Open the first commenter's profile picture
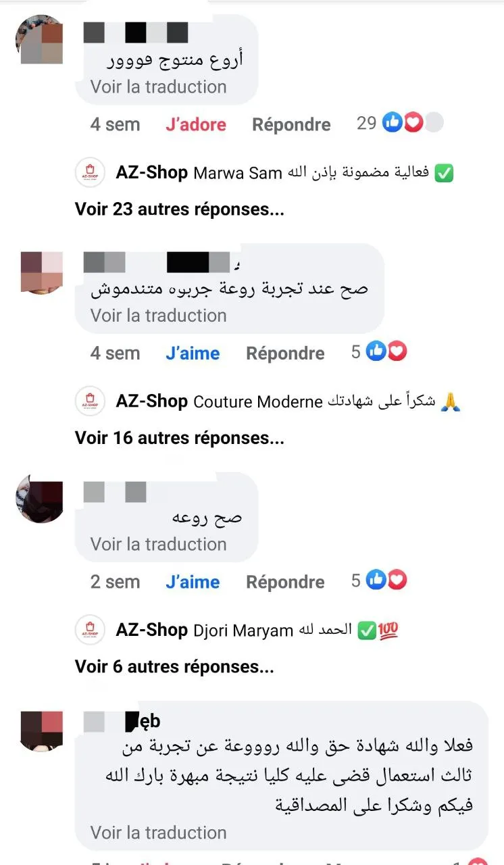The height and width of the screenshot is (865, 504). coord(39,41)
